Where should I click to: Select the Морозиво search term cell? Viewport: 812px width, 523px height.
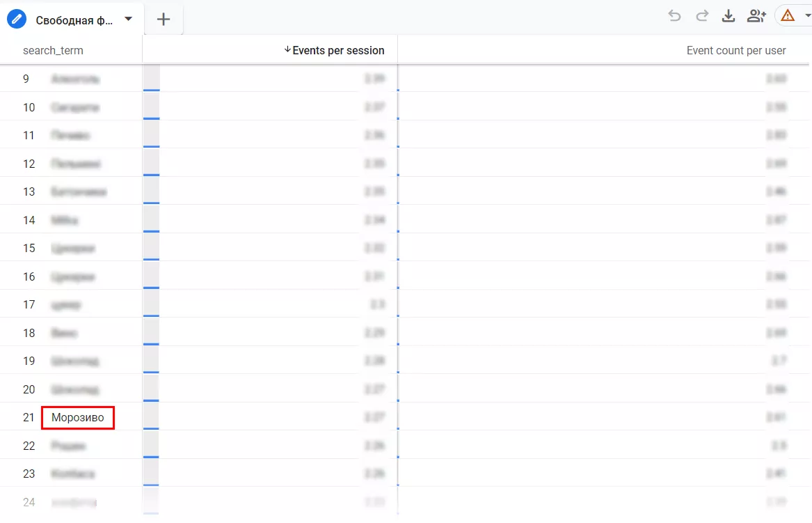pos(78,417)
